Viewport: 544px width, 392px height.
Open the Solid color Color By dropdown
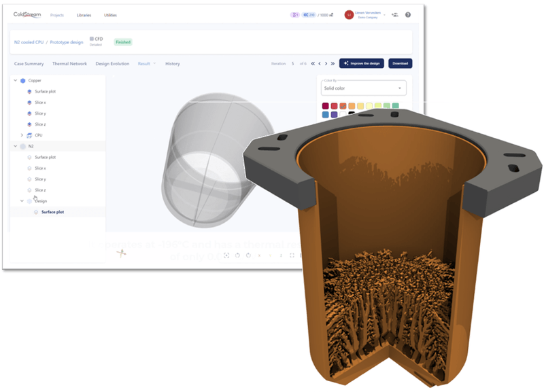[x=363, y=88]
